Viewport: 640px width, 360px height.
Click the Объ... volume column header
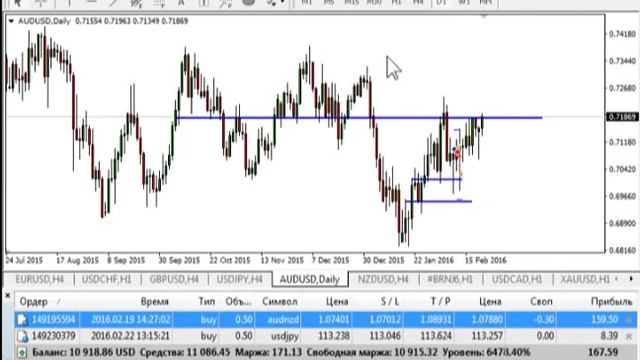coord(239,302)
